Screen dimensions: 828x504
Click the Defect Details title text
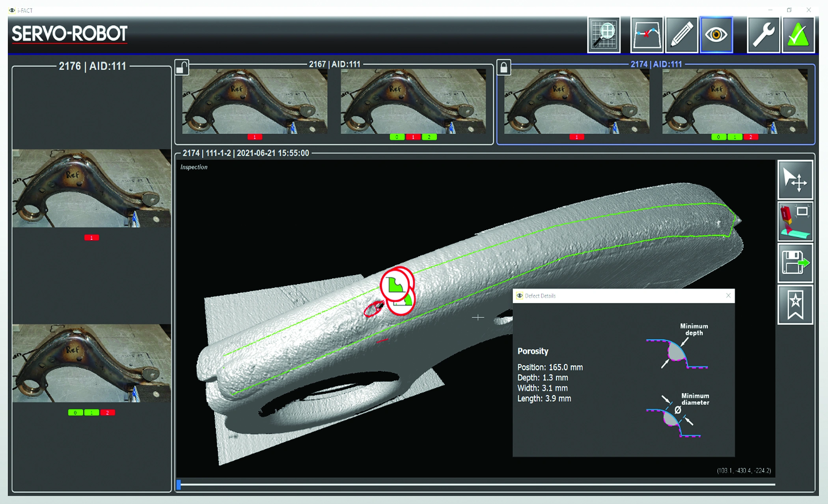(540, 296)
